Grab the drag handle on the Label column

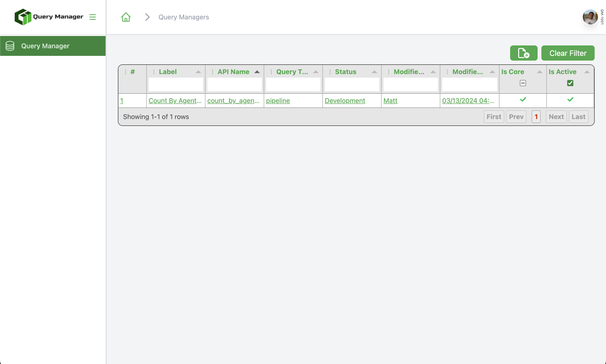pyautogui.click(x=154, y=72)
